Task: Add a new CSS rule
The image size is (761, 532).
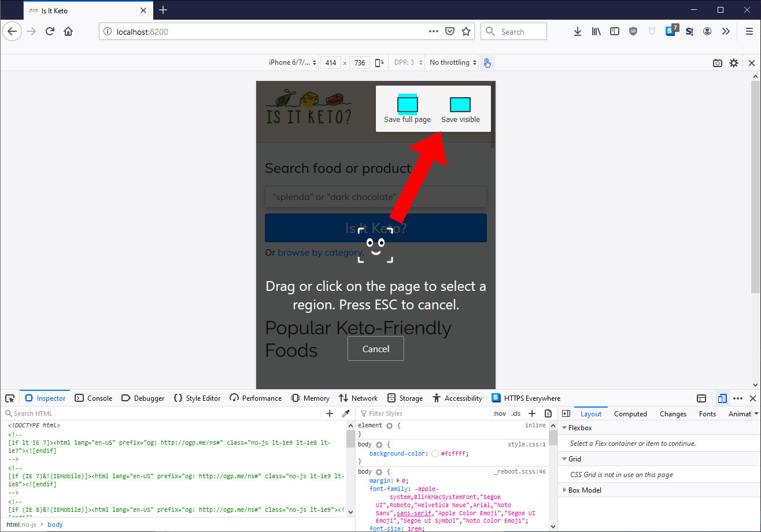Action: (532, 413)
